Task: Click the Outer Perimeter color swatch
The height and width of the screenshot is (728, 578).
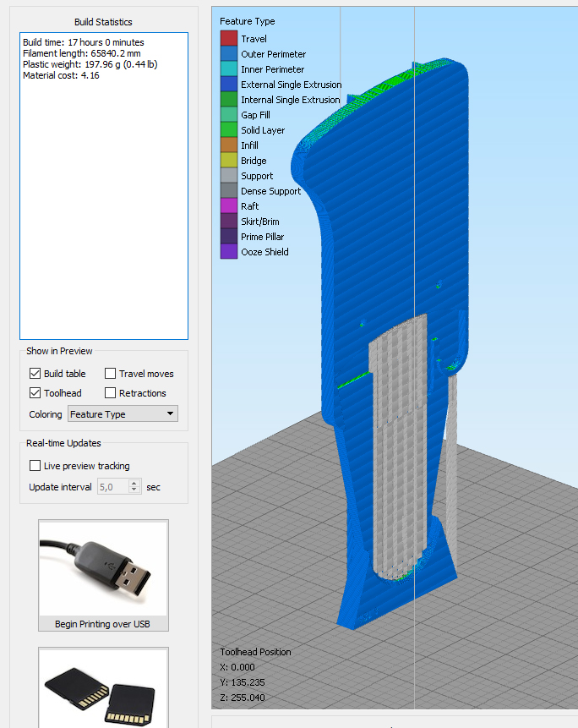Action: [229, 54]
